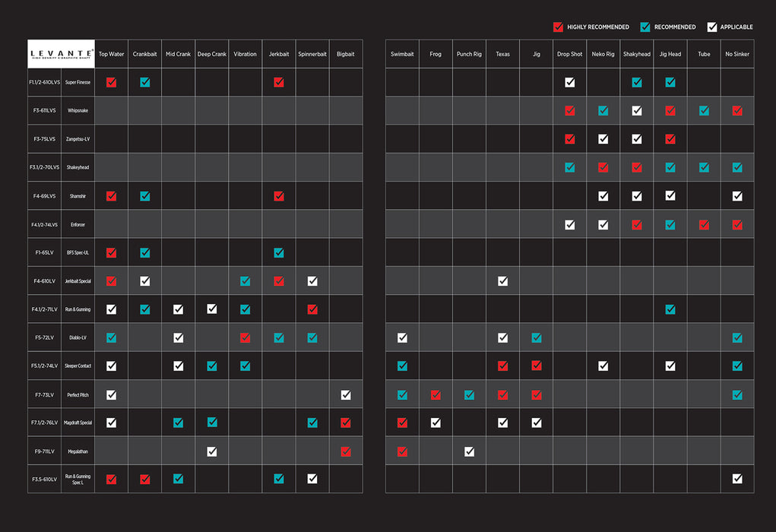The width and height of the screenshot is (776, 532).
Task: Click the 'APPLICABLE' legend label
Action: point(736,27)
